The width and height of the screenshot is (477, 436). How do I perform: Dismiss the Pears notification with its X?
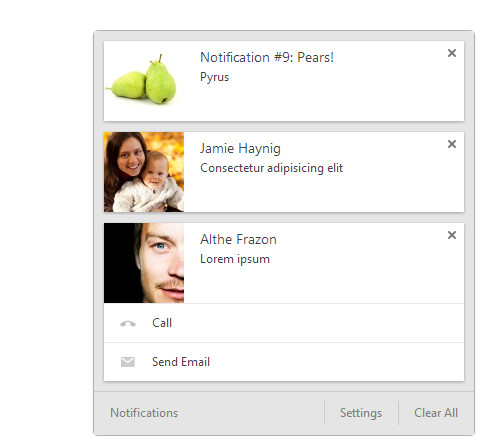[452, 53]
